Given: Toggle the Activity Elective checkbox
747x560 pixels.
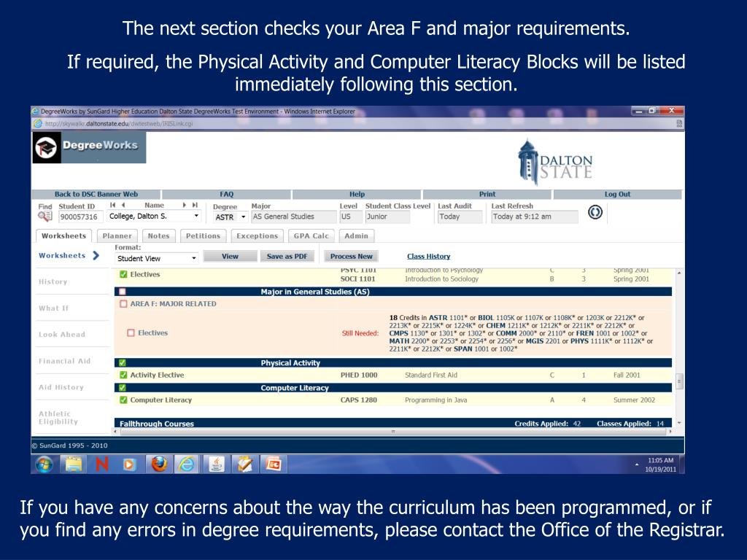Looking at the screenshot, I should tap(123, 375).
